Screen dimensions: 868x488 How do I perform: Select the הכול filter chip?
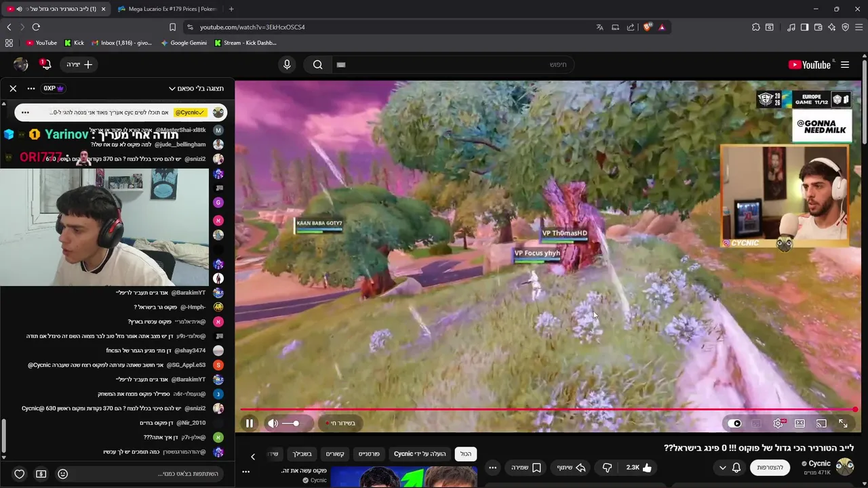tap(466, 454)
